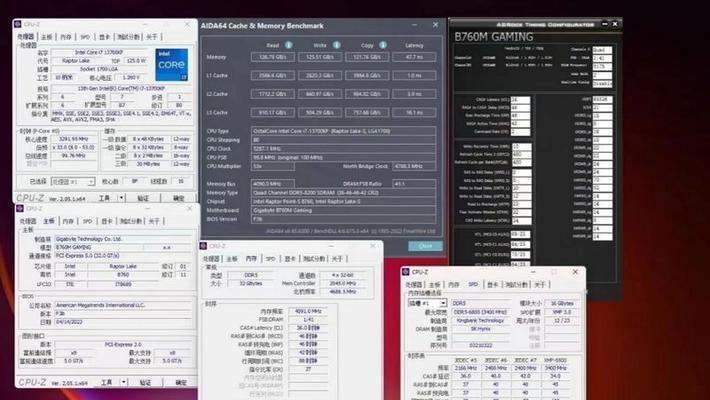
Task: Click Kingbank Technology manufacturer field
Action: [x=480, y=321]
